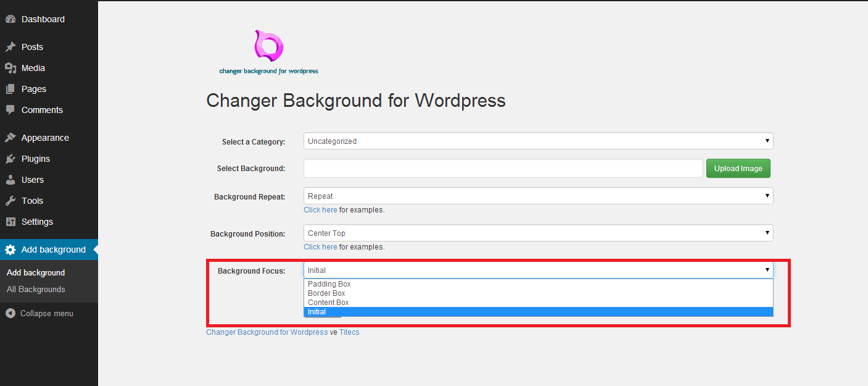Click the Posts pushpin icon
Viewport: 868px width, 386px height.
coord(10,47)
